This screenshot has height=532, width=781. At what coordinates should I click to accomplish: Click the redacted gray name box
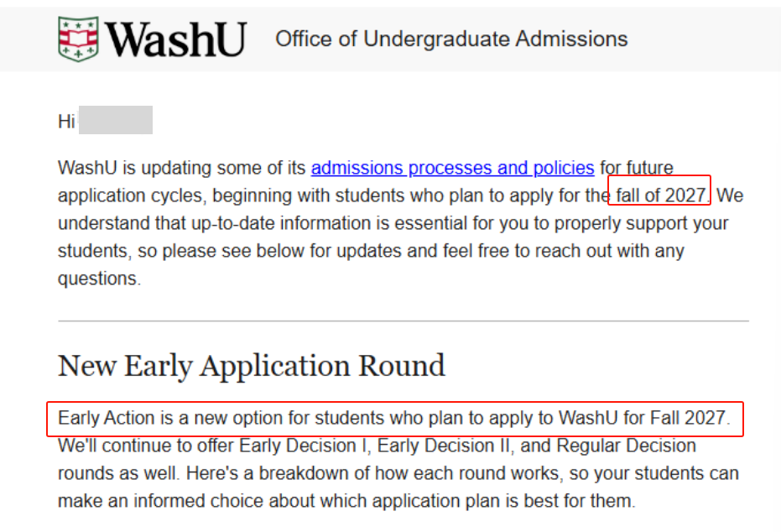116,121
